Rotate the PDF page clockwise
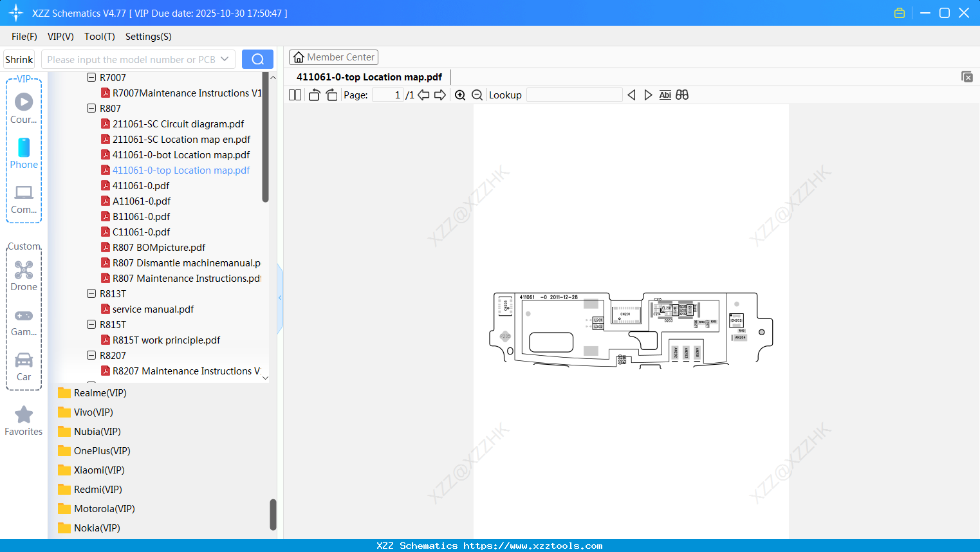 [x=332, y=95]
